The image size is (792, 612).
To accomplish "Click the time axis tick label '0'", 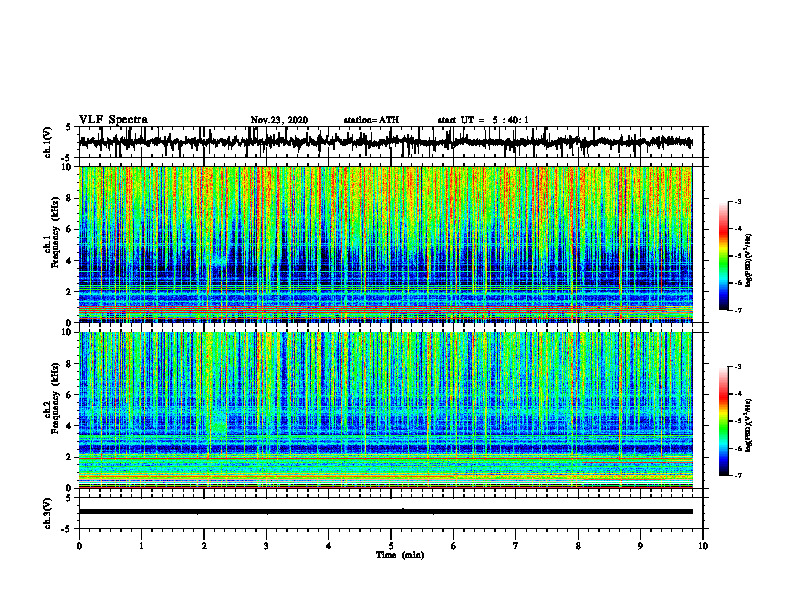I will (x=79, y=546).
